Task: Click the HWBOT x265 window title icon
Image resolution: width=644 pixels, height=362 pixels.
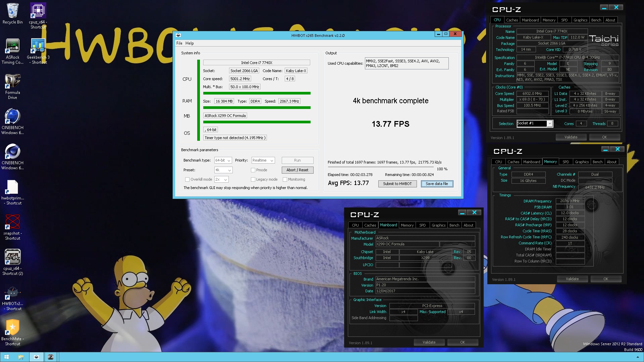Action: click(178, 35)
